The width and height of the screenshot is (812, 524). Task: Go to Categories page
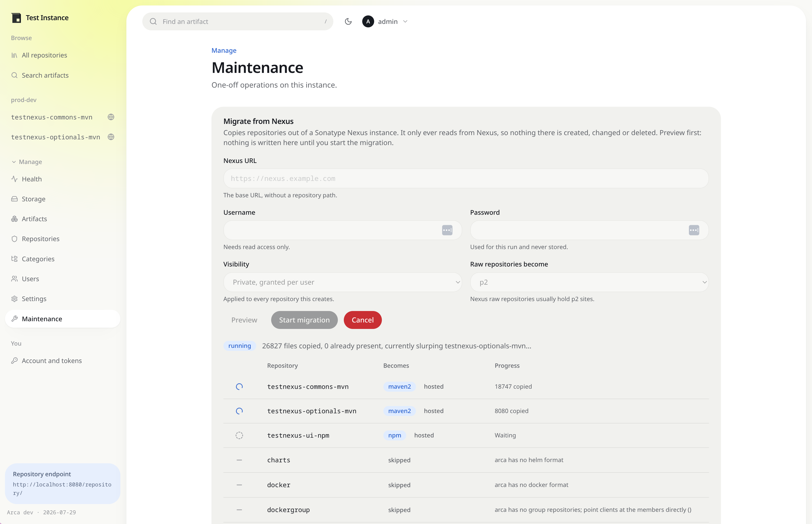coord(63,259)
